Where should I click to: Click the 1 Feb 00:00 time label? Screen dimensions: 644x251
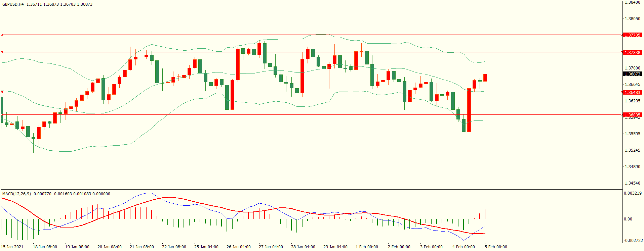click(x=367, y=247)
